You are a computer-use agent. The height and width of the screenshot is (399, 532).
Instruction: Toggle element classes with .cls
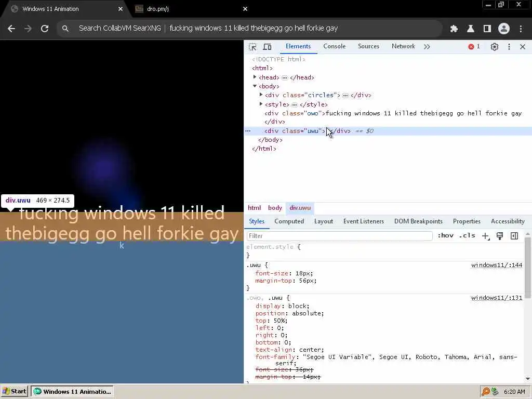pos(467,235)
